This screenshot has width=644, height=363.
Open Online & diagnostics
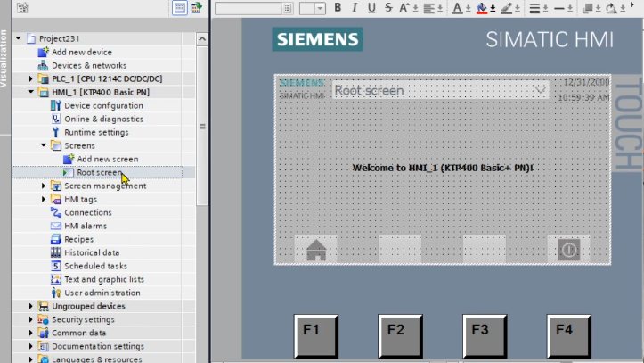pyautogui.click(x=104, y=119)
